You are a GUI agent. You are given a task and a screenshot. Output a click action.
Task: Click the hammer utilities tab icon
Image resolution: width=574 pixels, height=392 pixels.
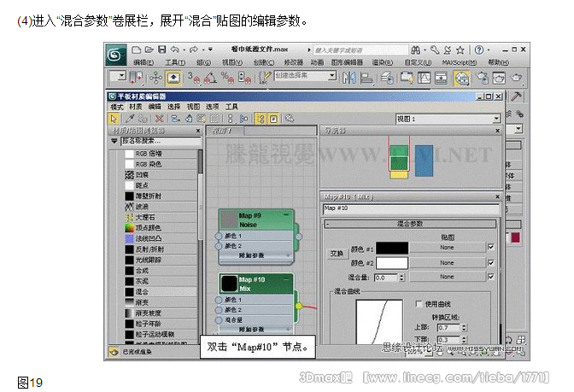coord(516,97)
